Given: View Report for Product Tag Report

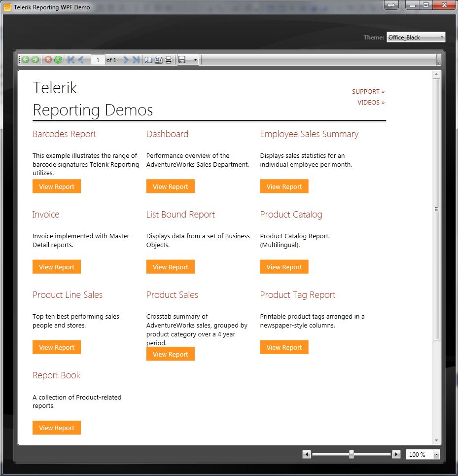Looking at the screenshot, I should point(284,347).
